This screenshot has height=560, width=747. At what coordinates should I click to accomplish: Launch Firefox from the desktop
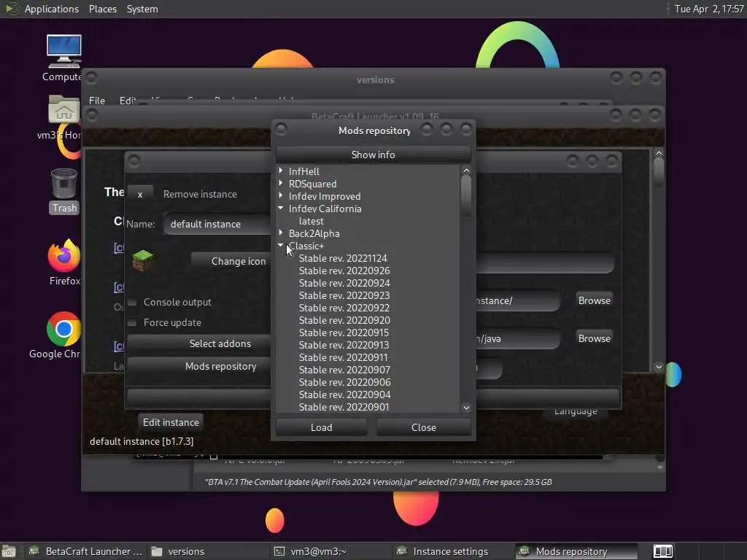[x=64, y=256]
